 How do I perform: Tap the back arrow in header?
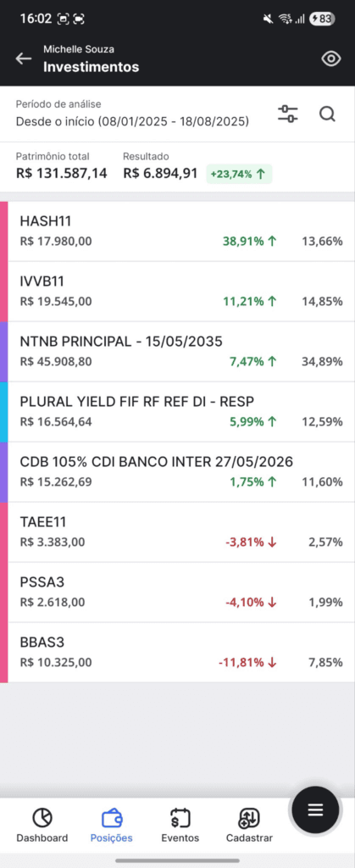coord(24,58)
